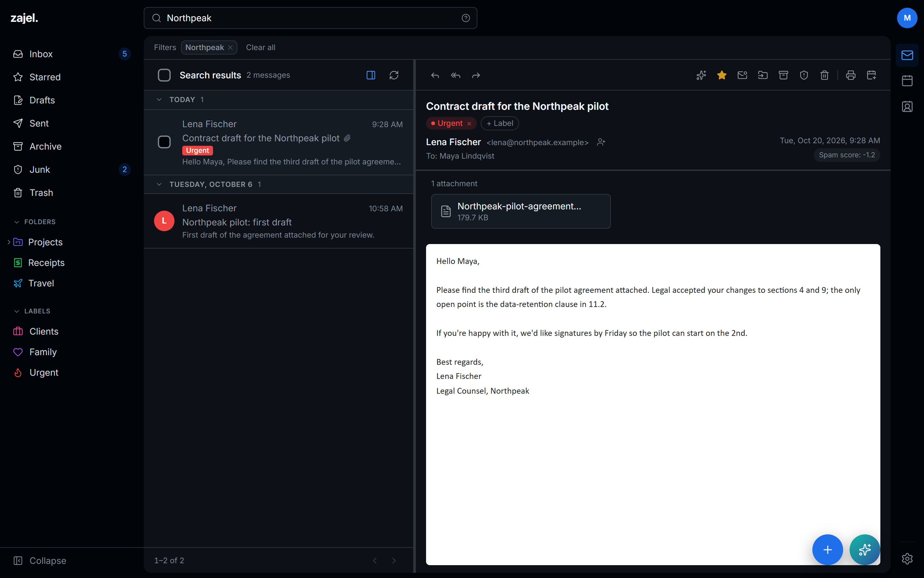This screenshot has height=578, width=924.
Task: Click the Forward arrow icon
Action: pyautogui.click(x=476, y=75)
